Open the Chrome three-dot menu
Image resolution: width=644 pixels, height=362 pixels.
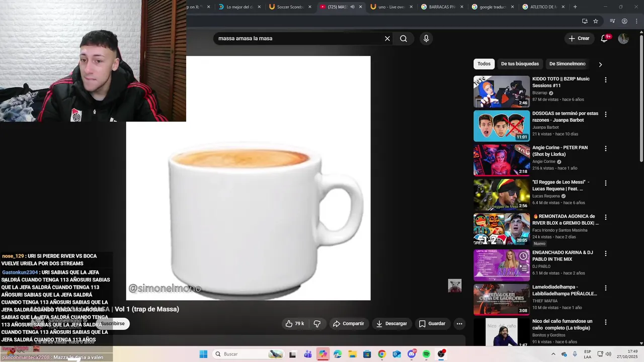pyautogui.click(x=636, y=21)
